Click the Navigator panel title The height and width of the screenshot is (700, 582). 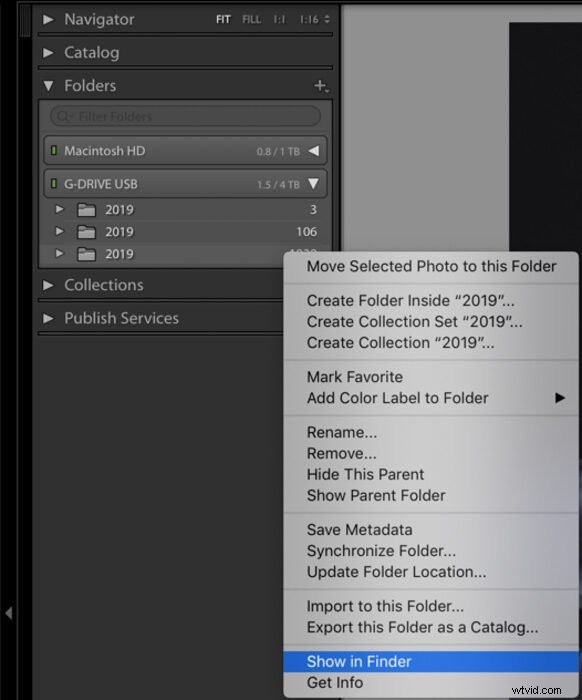(99, 19)
